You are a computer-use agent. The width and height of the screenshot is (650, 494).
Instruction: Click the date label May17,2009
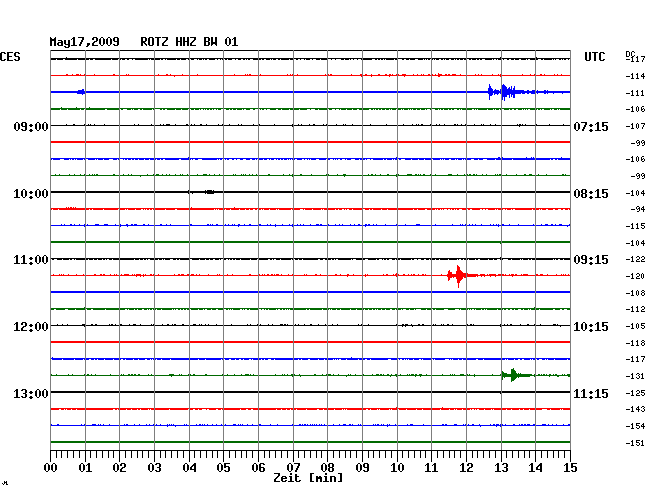point(85,42)
